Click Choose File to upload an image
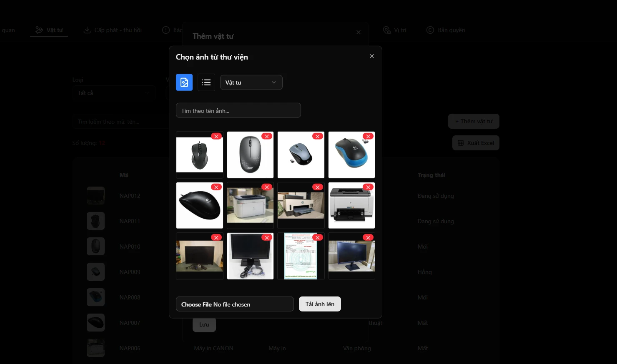617x364 pixels. tap(196, 304)
